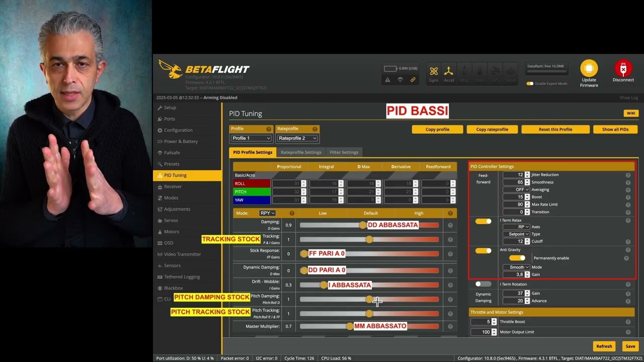Click the arming warning triangle icon
Viewport: 644px width, 362px height.
point(387,79)
